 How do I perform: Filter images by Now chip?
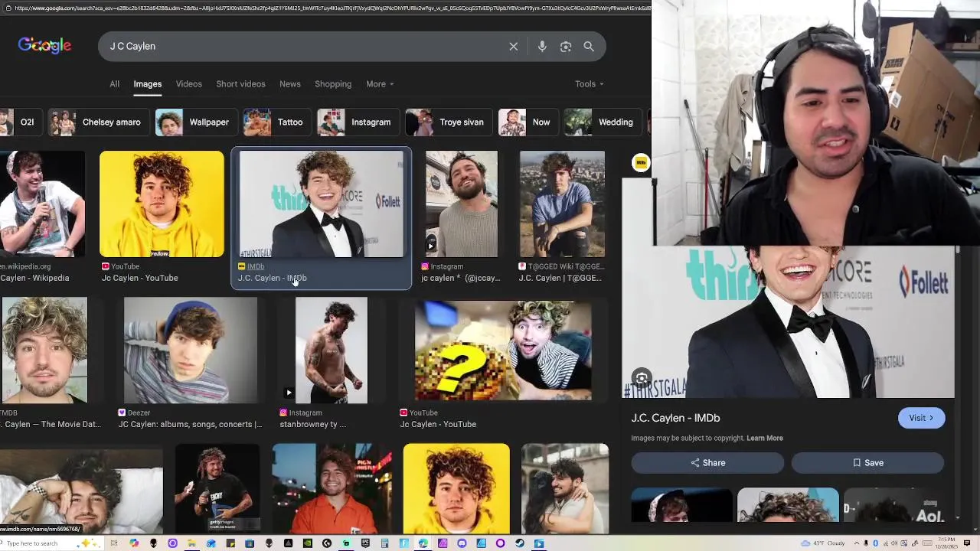coord(527,122)
